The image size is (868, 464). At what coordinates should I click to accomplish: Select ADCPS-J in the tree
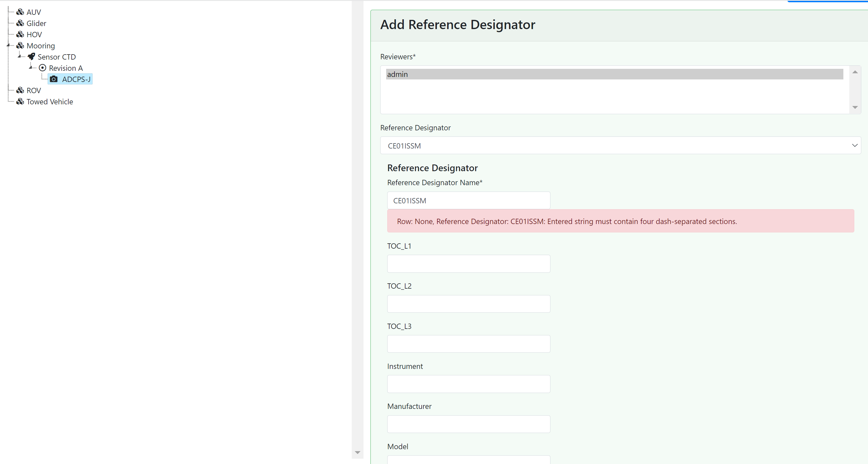pyautogui.click(x=76, y=79)
